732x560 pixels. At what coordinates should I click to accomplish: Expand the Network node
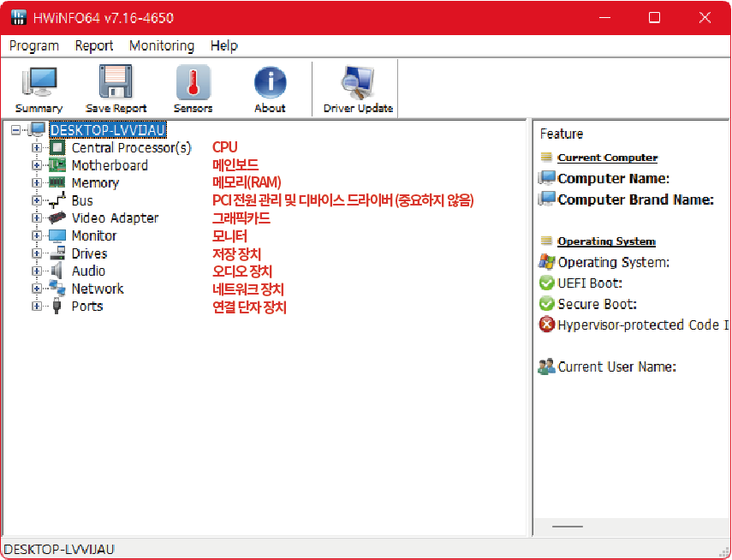tap(37, 289)
